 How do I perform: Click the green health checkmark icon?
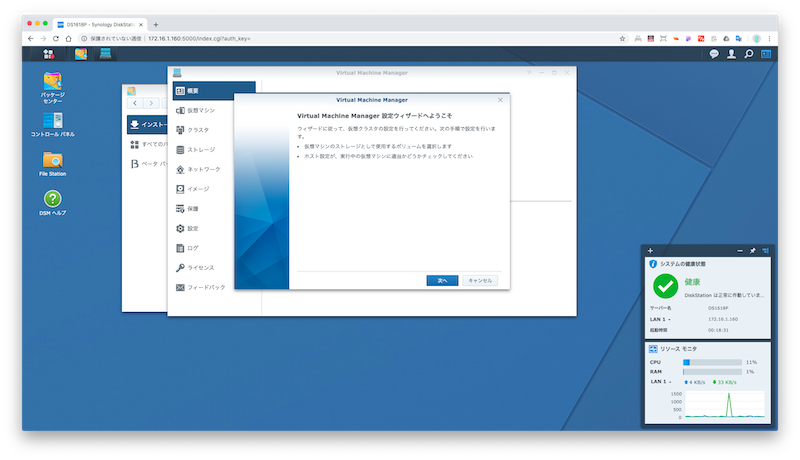[x=665, y=286]
